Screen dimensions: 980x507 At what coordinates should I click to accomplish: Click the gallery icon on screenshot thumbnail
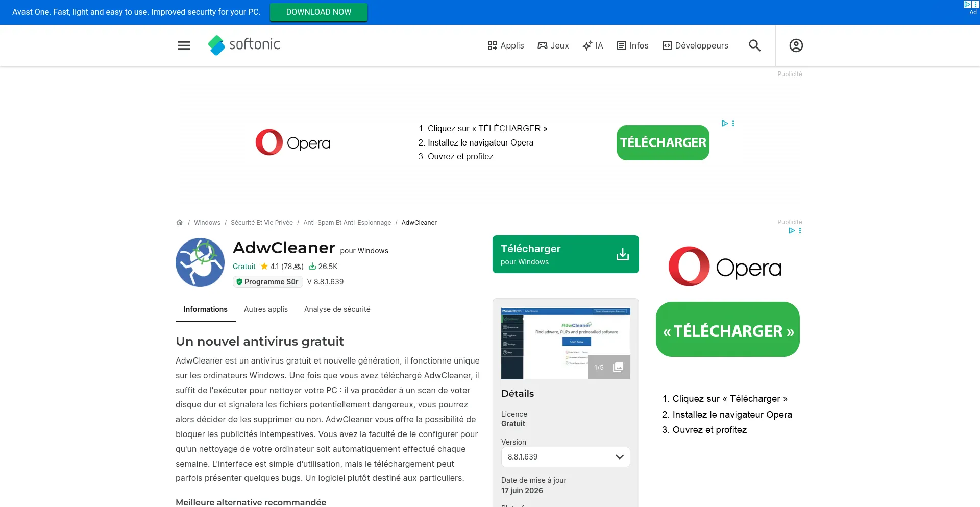point(618,367)
